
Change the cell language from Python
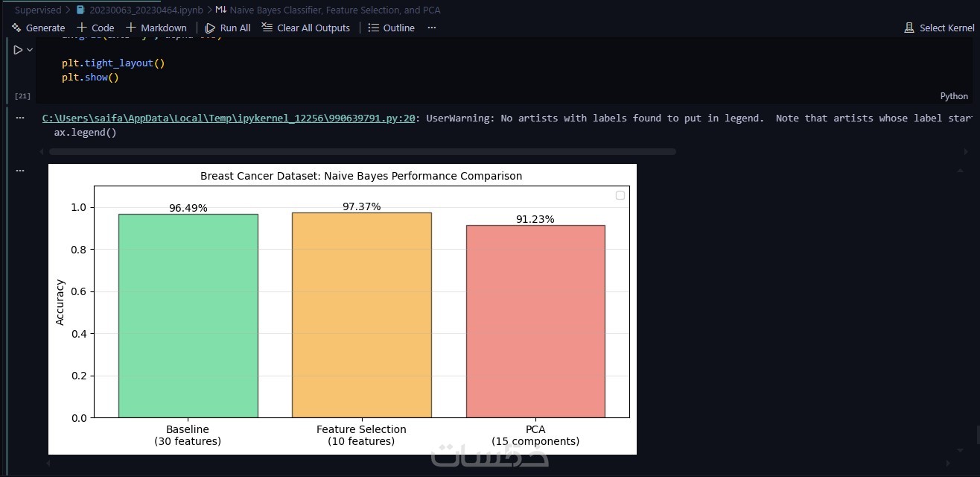click(954, 95)
